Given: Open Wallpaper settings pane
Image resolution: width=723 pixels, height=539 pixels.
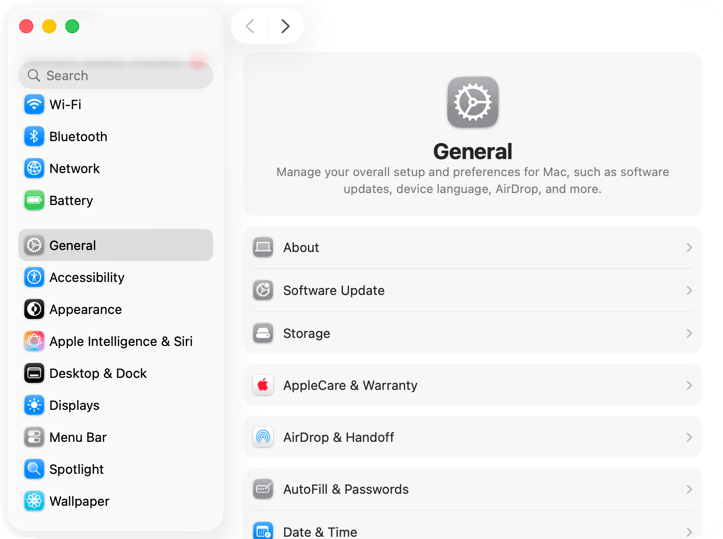Looking at the screenshot, I should tap(115, 501).
